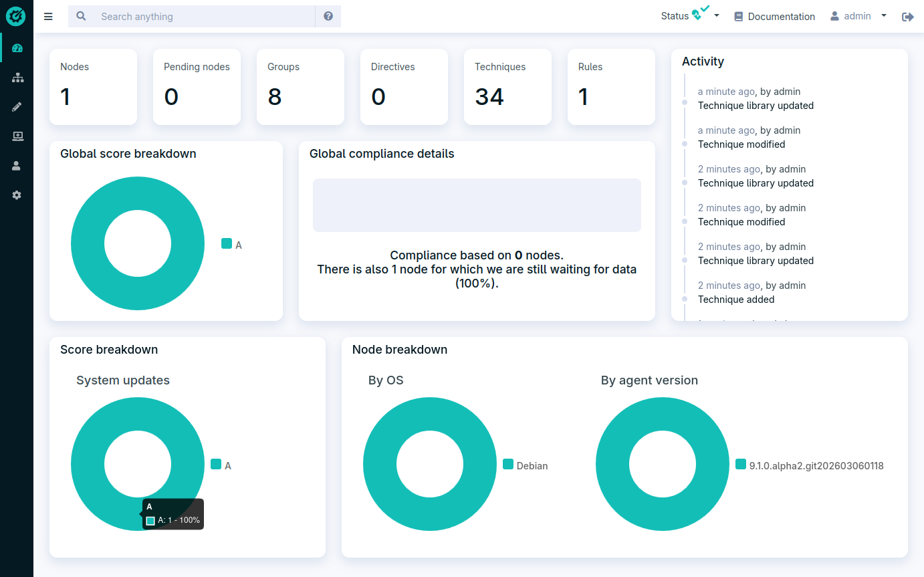Toggle legend item A in Global score
924x577 pixels.
232,245
